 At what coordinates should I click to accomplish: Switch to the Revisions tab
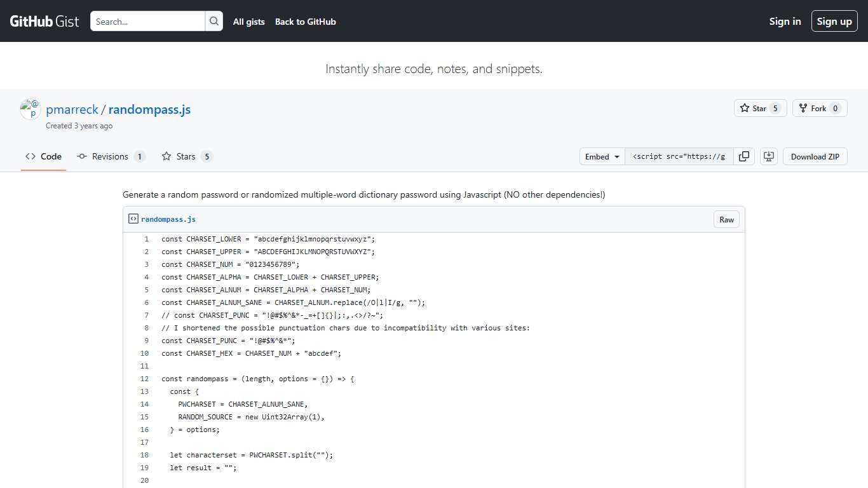pyautogui.click(x=111, y=156)
